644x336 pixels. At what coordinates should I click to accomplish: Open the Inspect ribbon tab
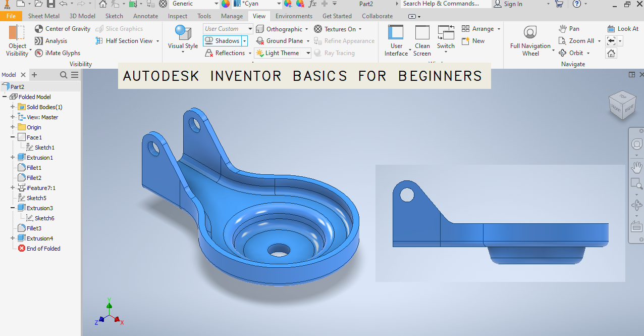[x=178, y=16]
